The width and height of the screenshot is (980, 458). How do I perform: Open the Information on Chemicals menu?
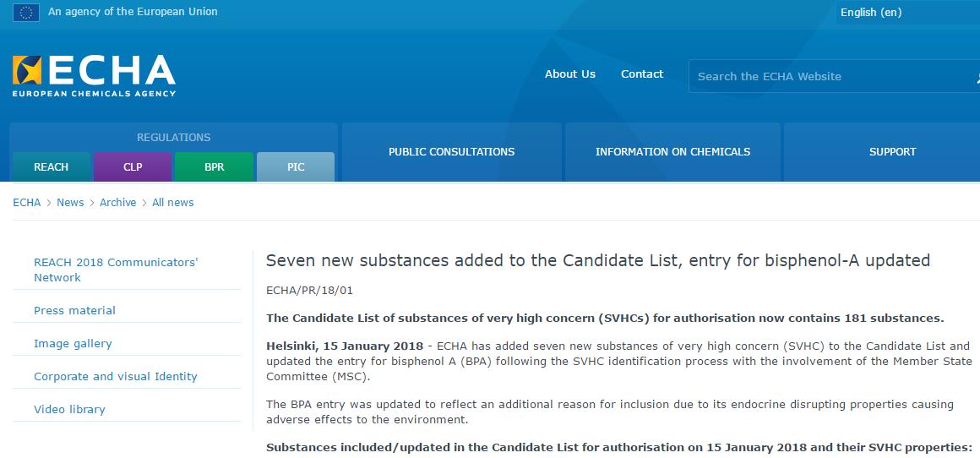[x=672, y=152]
